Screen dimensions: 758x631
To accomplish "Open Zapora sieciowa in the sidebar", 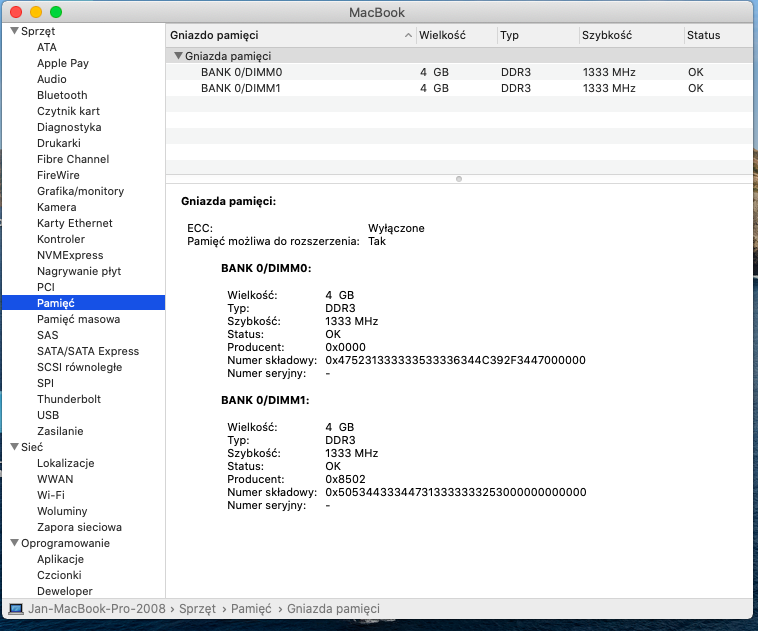I will 79,527.
